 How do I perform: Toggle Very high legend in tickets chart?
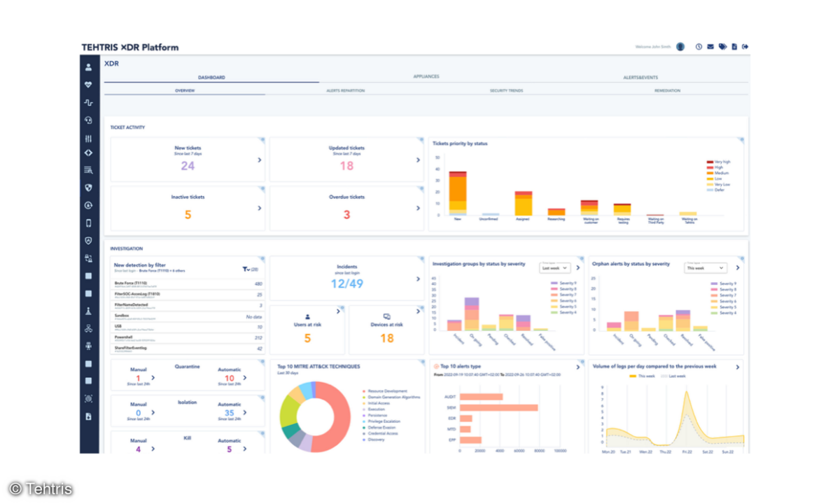(x=719, y=162)
